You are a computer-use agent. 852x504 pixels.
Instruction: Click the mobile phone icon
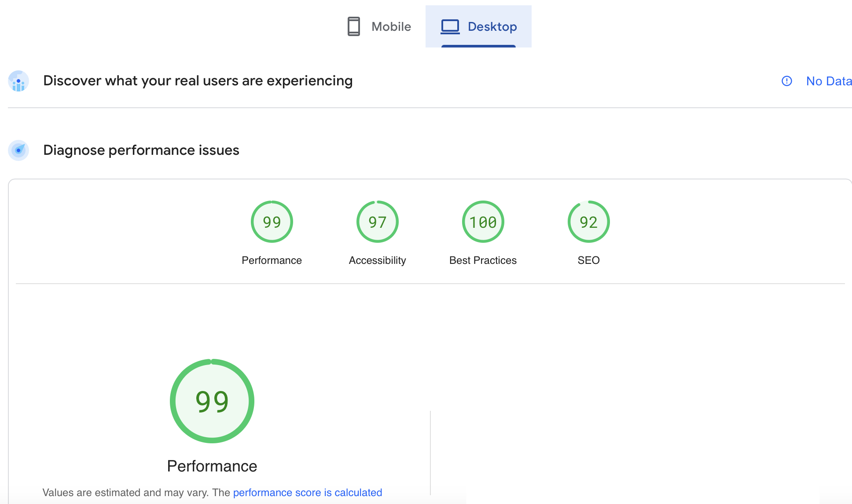tap(354, 26)
